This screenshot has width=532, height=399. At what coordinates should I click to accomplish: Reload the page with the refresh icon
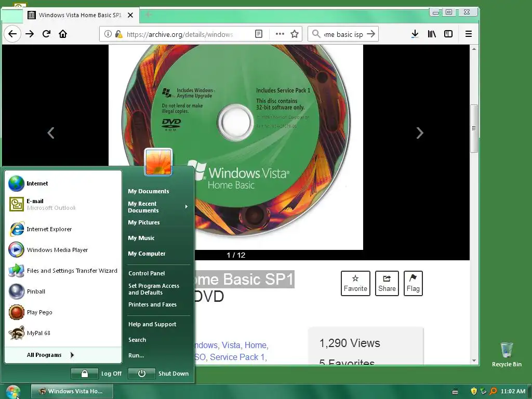[46, 34]
